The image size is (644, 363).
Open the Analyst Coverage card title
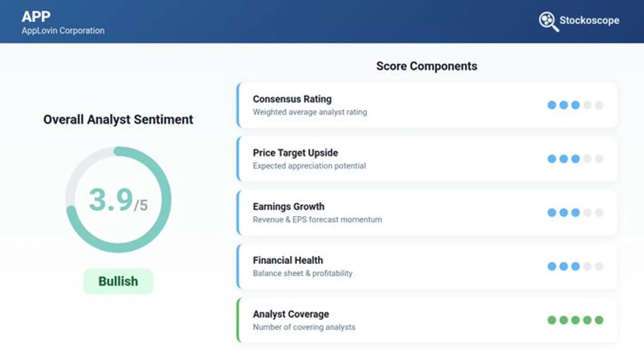point(291,314)
